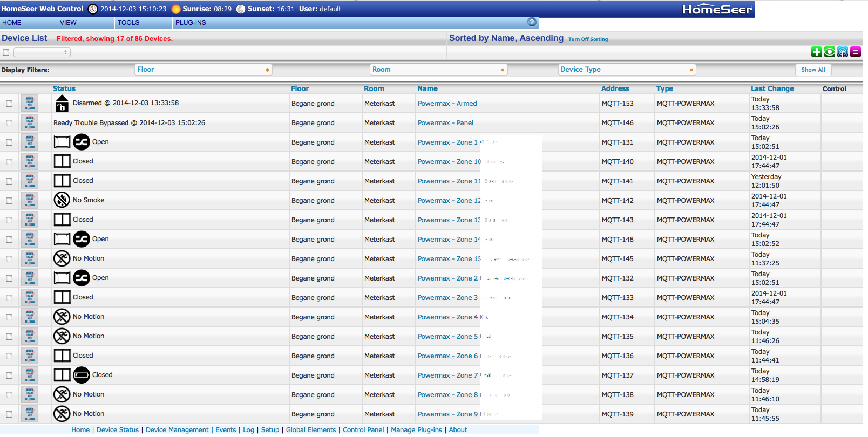This screenshot has width=868, height=437.
Task: Open the Setup footer link
Action: (x=270, y=430)
